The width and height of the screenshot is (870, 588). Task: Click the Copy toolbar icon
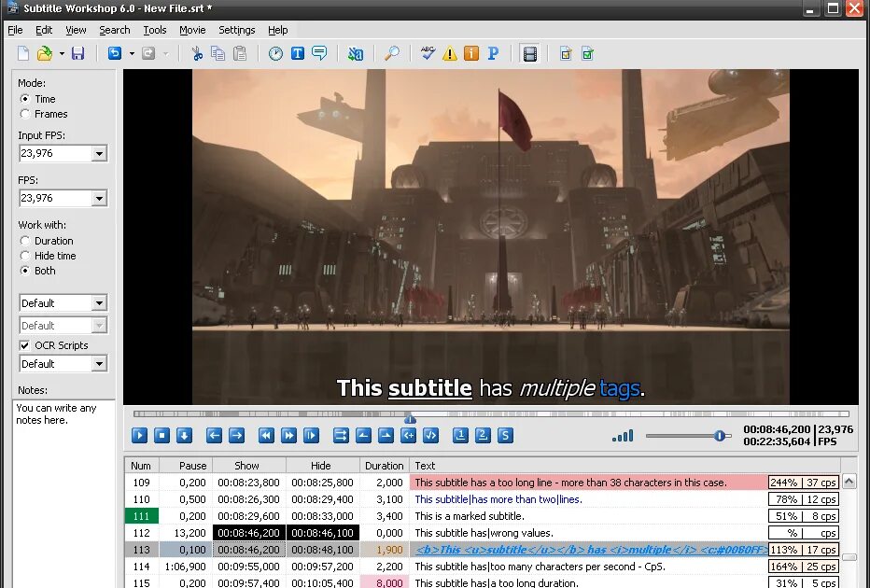coord(218,54)
